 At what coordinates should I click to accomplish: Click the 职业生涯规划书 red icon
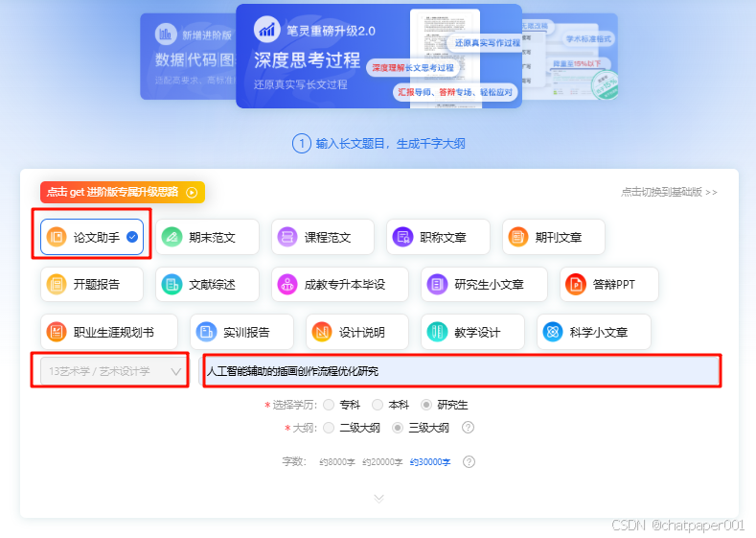tap(57, 332)
